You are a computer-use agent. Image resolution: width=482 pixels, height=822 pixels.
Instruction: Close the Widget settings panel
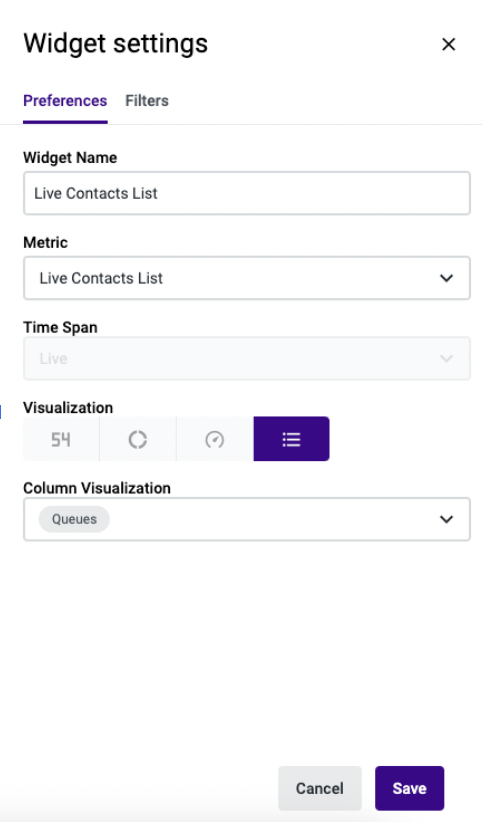click(448, 45)
